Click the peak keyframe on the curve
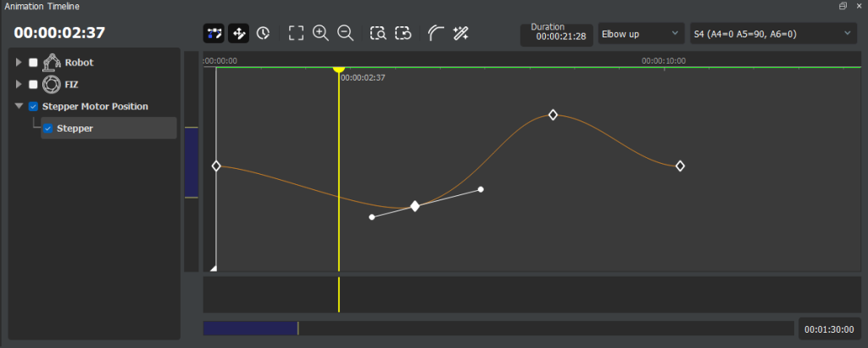The height and width of the screenshot is (348, 868). [553, 115]
